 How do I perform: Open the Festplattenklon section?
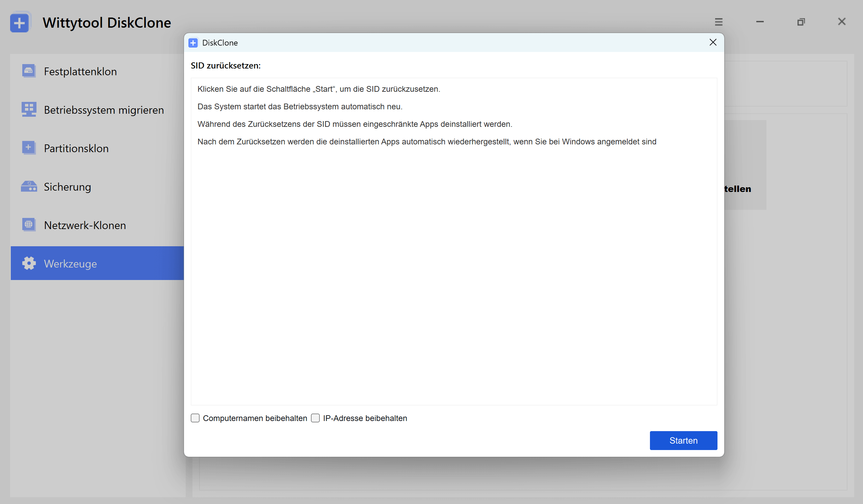[x=98, y=71]
